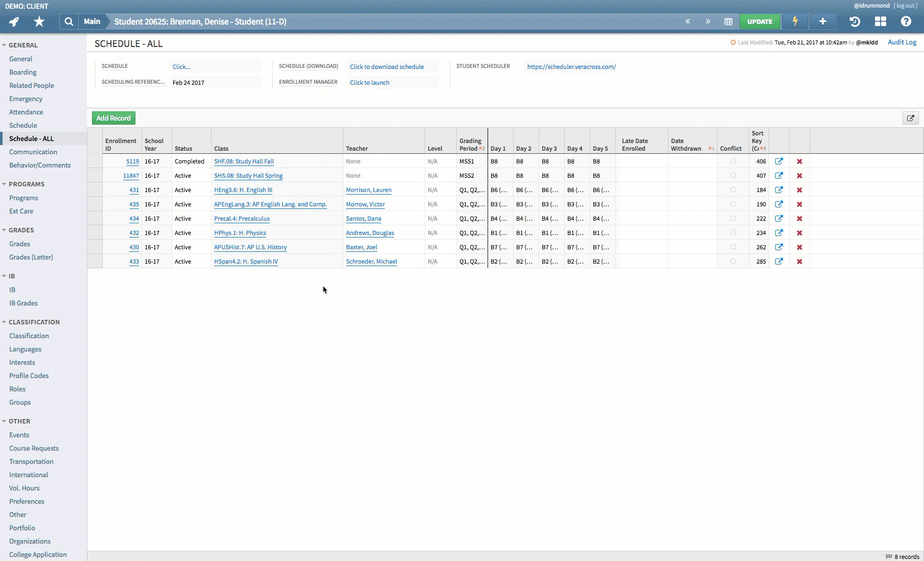
Task: Collapse the CLASSIFICATION sidebar section
Action: point(5,322)
